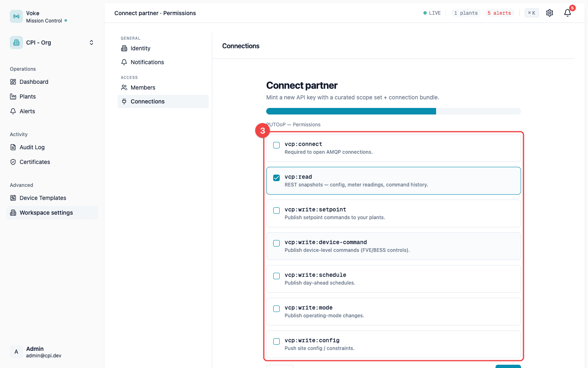Screen dimensions: 588x368
Task: Click the 5 alerts badge
Action: 499,13
